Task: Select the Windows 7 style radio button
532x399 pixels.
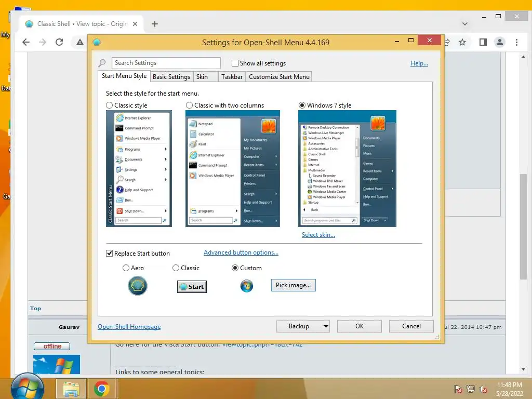Action: pos(302,105)
